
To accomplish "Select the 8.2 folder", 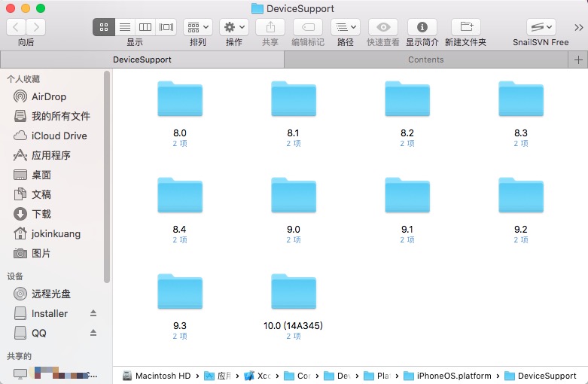I will tap(407, 99).
